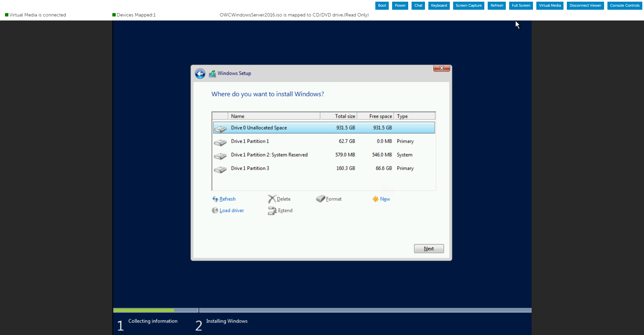The width and height of the screenshot is (644, 335).
Task: Close the Windows Setup dialog
Action: click(x=442, y=68)
